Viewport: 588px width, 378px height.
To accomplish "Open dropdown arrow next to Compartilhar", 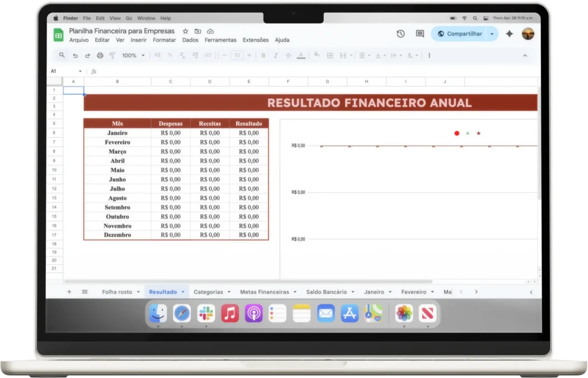I will coord(492,34).
